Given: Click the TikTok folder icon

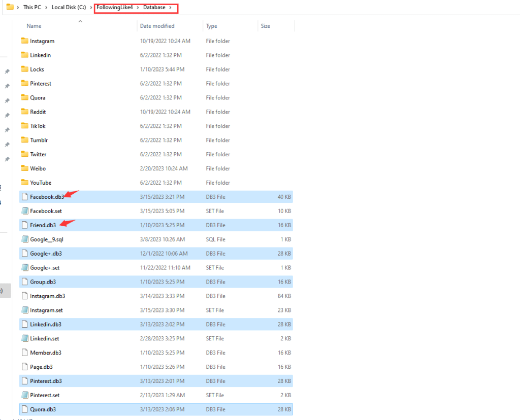Looking at the screenshot, I should coord(24,126).
